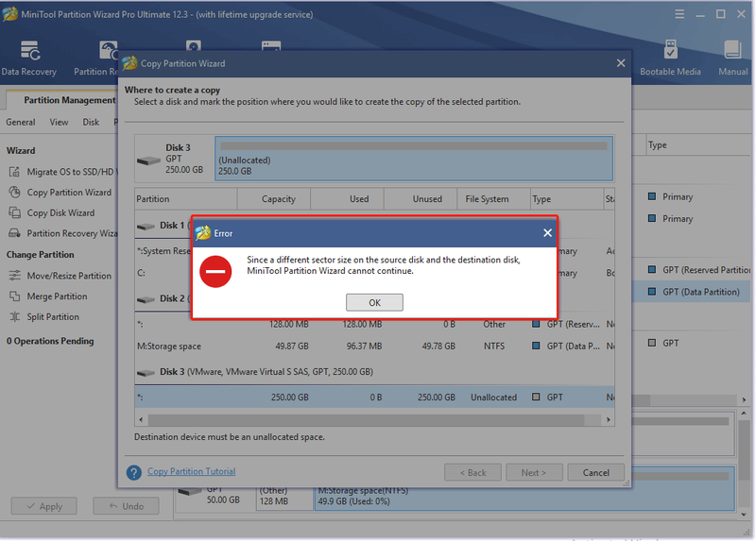Image resolution: width=756 pixels, height=541 pixels.
Task: Open the Copy Partition Tutorial link
Action: pyautogui.click(x=192, y=472)
